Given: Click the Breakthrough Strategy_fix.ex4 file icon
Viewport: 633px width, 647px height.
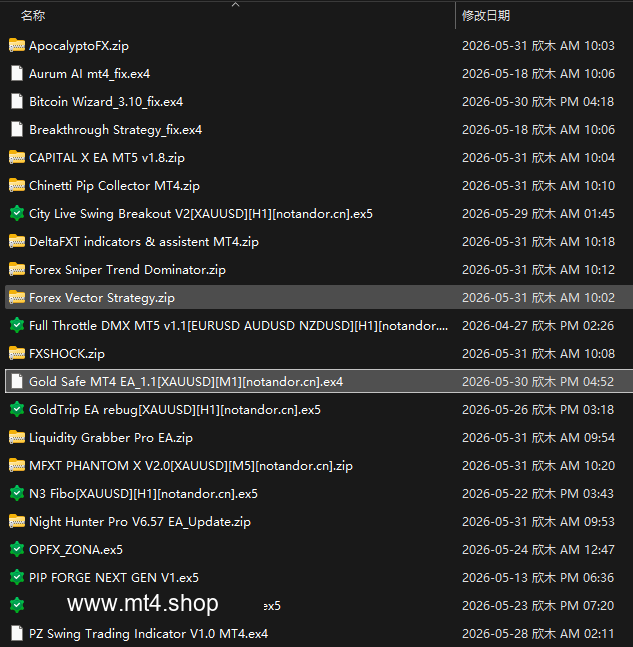Looking at the screenshot, I should pos(17,130).
